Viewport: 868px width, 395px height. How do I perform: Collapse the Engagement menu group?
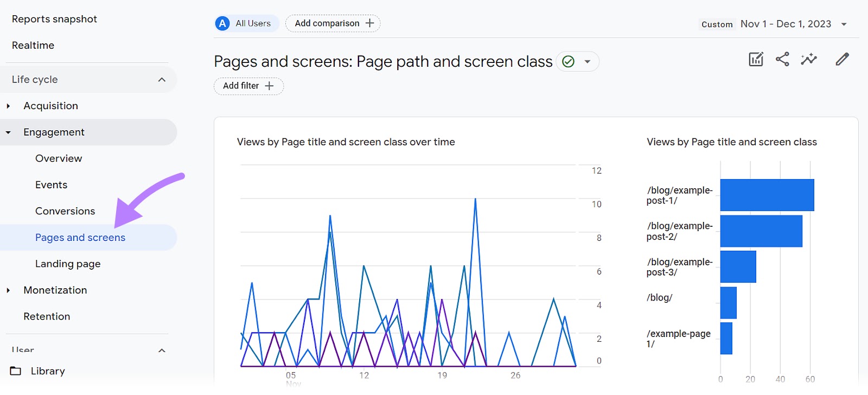coord(8,132)
